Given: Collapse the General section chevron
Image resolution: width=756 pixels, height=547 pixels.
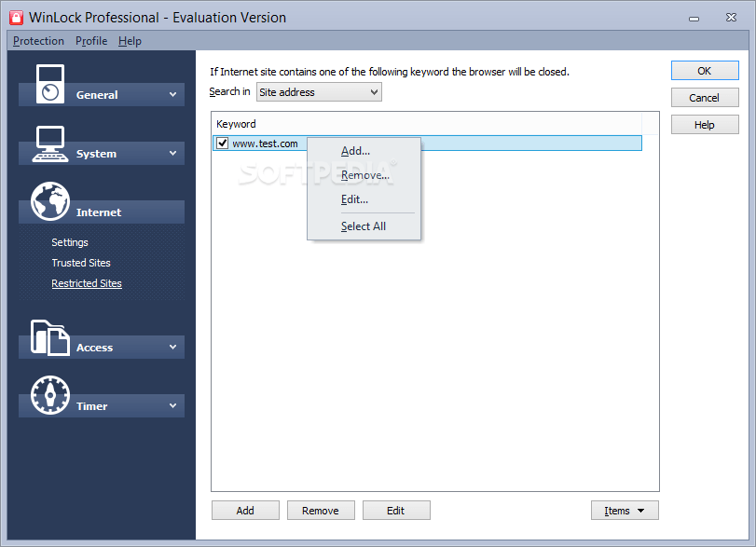Looking at the screenshot, I should (x=171, y=94).
